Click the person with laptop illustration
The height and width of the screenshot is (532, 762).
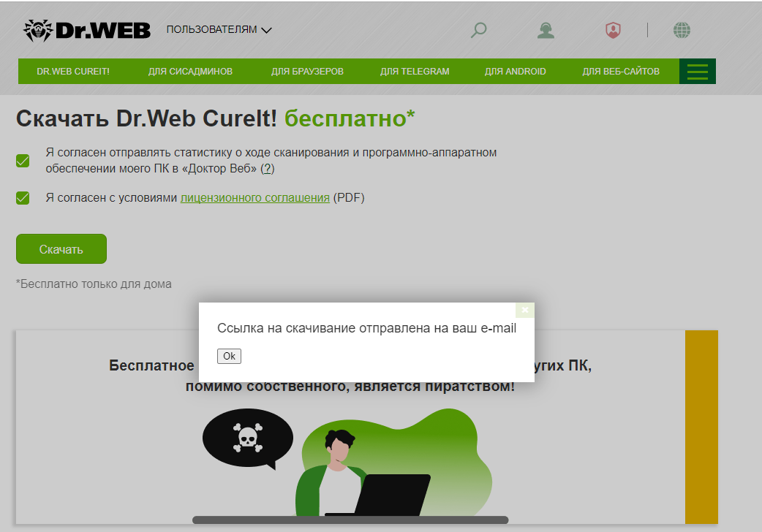point(362,474)
